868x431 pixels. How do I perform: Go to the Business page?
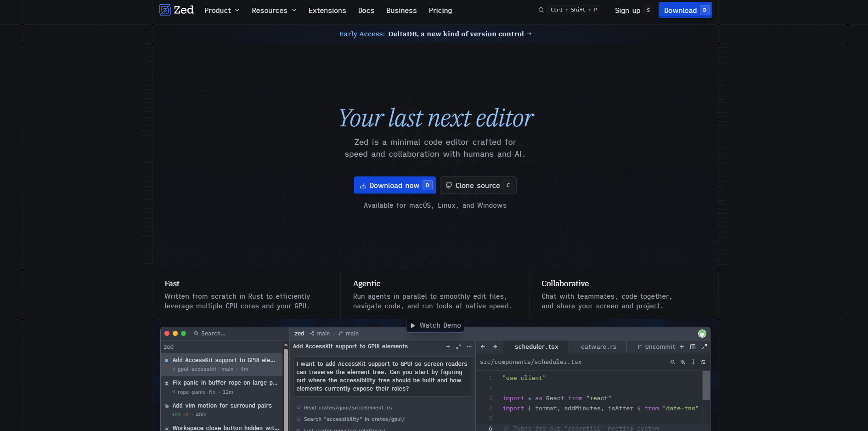coord(401,10)
